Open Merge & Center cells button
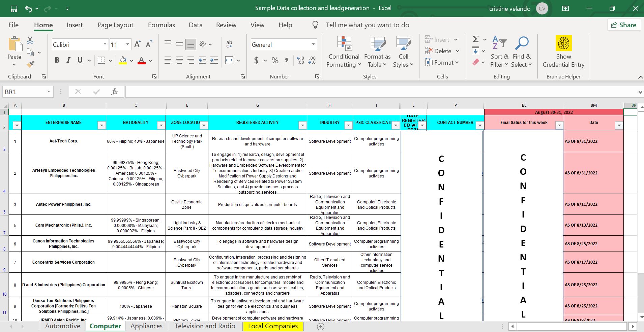Viewport: 644px width, 332px height. point(229,61)
